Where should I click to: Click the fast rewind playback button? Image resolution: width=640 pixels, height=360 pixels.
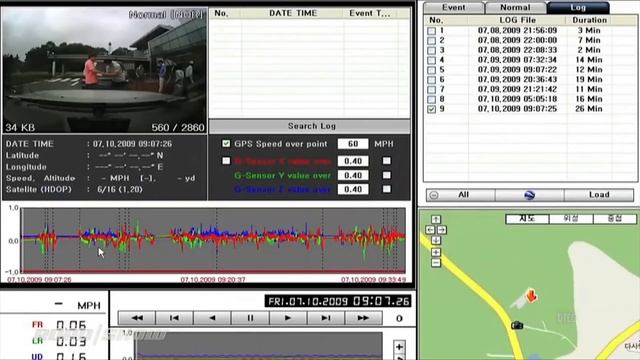(137, 318)
